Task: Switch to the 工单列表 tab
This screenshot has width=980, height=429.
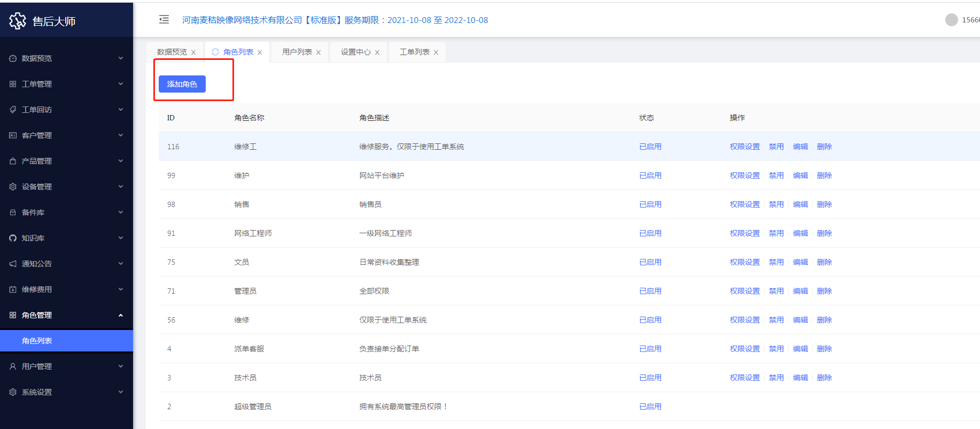Action: pyautogui.click(x=414, y=52)
